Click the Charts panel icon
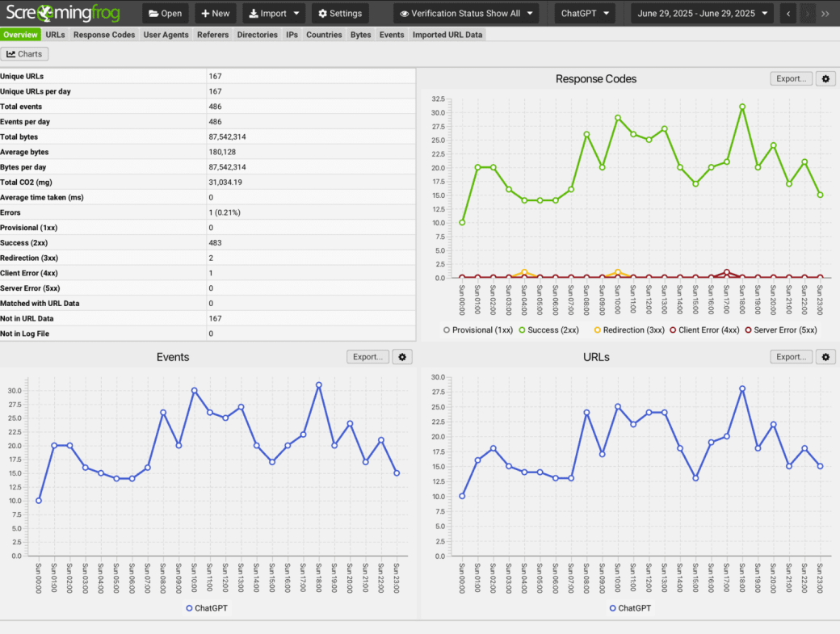This screenshot has height=634, width=840. (x=25, y=53)
